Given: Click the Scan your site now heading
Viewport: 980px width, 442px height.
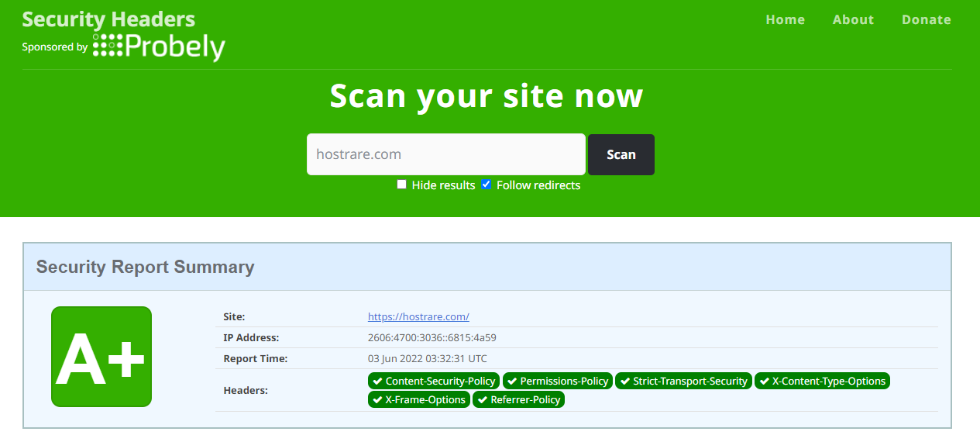Looking at the screenshot, I should [x=487, y=95].
